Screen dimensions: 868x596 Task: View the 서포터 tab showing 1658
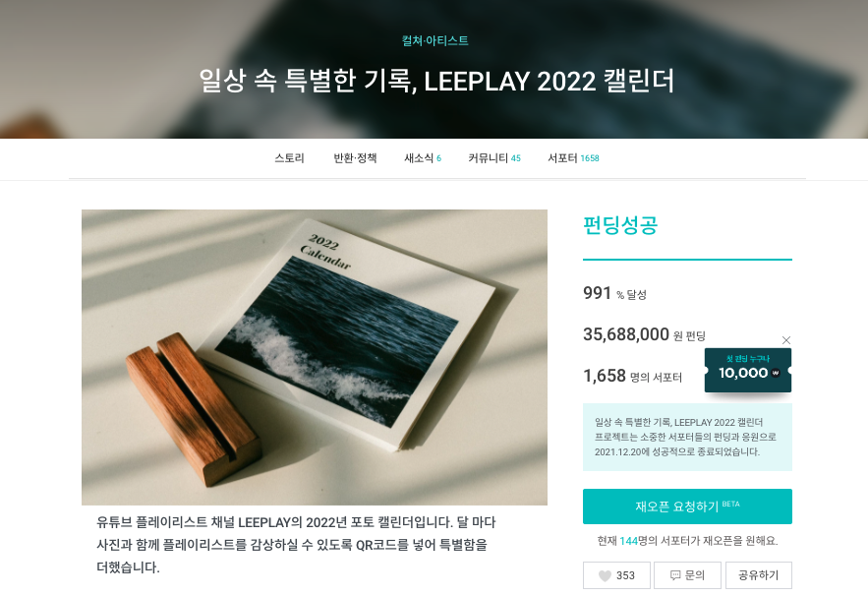tap(573, 158)
